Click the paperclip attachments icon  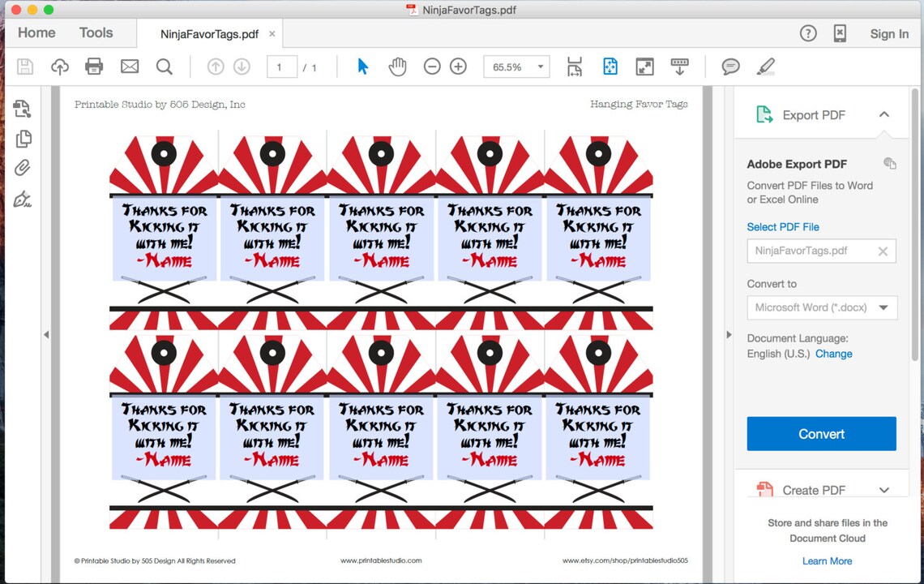(x=24, y=167)
